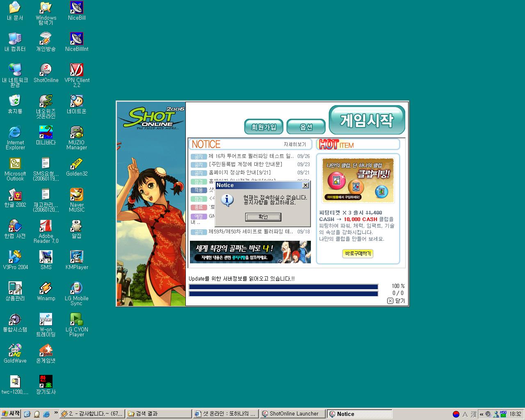Screen dimensions: 525x420
Task: Select the 알집 desktop icon
Action: pos(77,229)
